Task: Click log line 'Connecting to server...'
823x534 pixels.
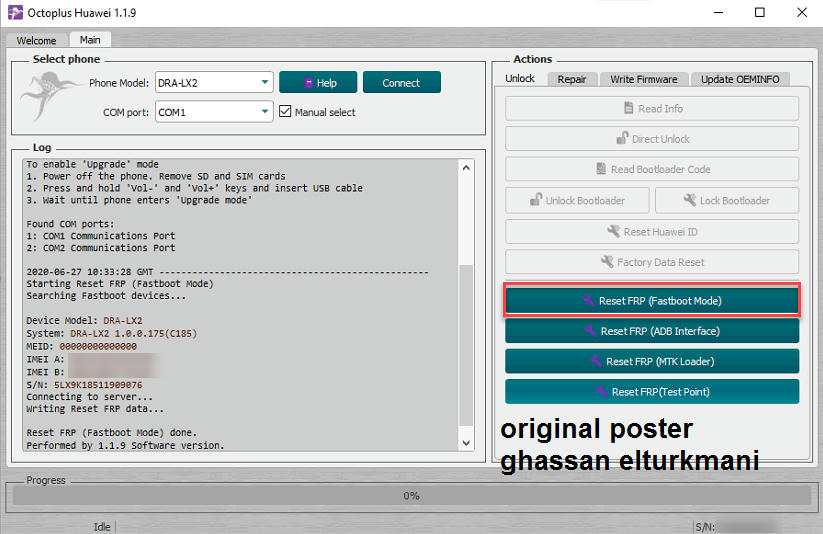Action: (90, 397)
